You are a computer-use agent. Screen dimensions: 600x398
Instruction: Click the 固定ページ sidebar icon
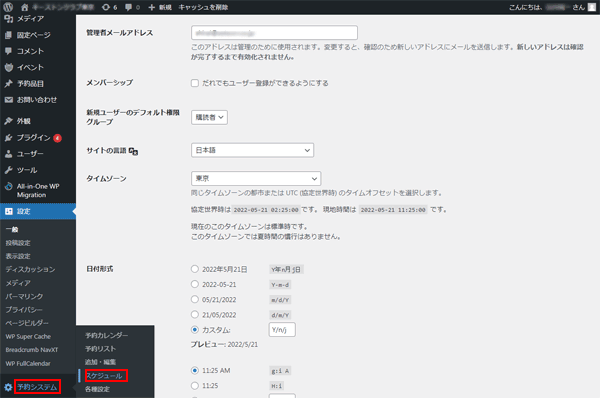click(x=8, y=35)
